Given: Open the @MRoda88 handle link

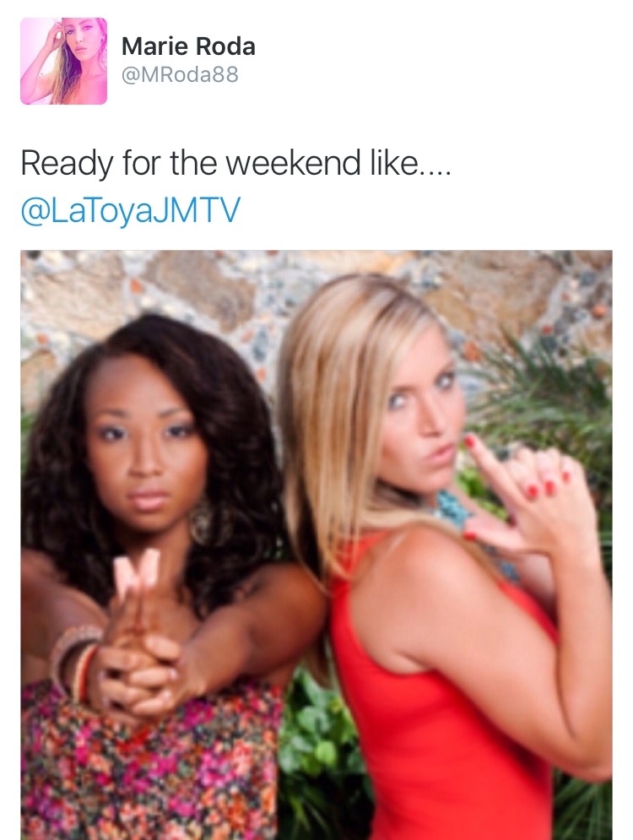Looking at the screenshot, I should click(x=180, y=74).
